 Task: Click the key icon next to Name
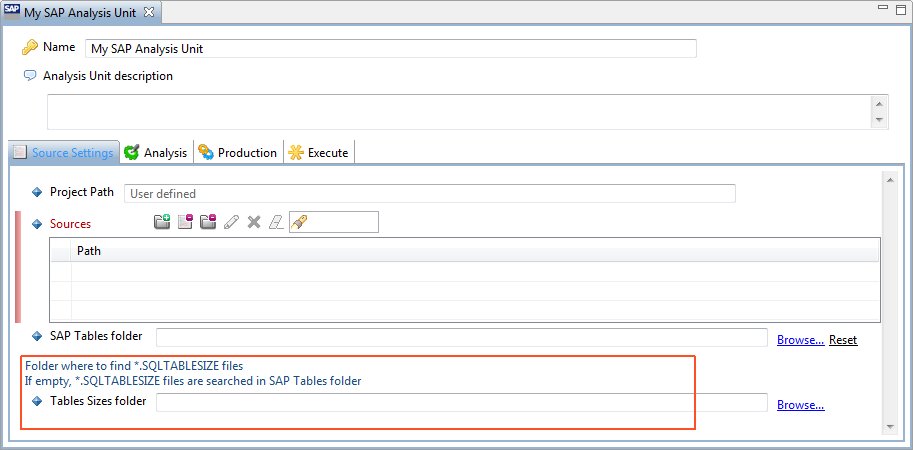pyautogui.click(x=30, y=48)
